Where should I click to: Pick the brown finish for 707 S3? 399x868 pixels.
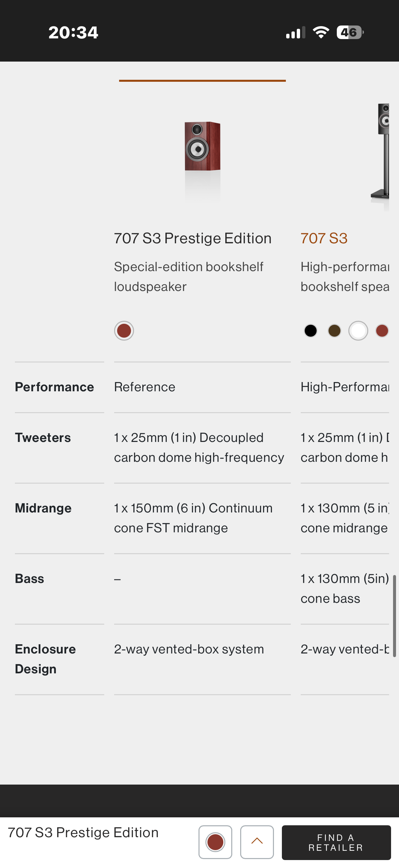(x=334, y=331)
